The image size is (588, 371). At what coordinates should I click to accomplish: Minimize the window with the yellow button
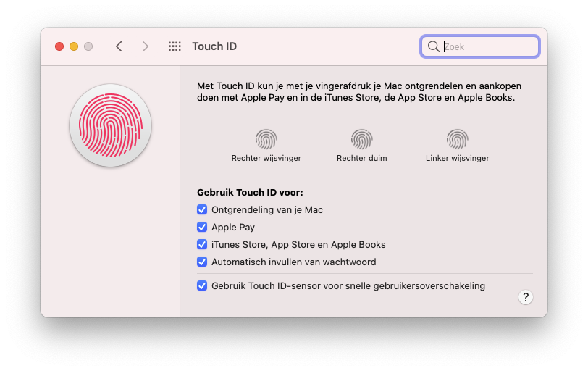[x=74, y=46]
